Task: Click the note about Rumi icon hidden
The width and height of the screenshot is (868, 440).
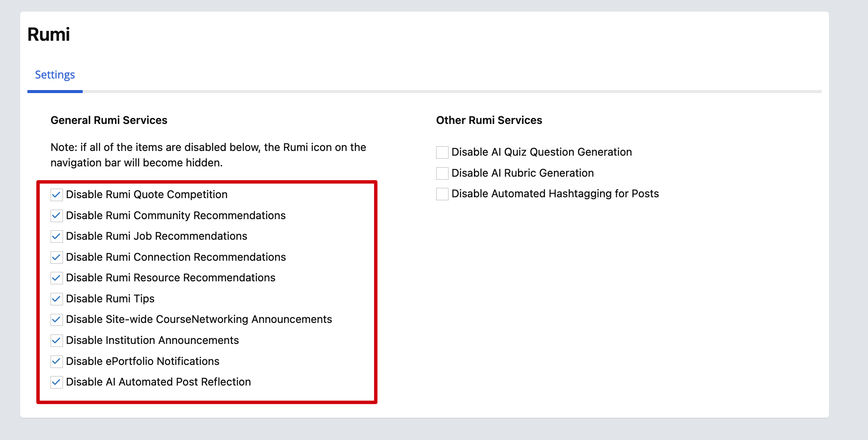Action: coord(208,155)
